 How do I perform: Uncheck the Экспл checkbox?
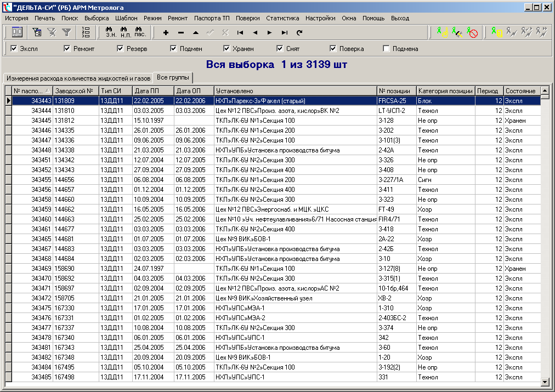click(x=14, y=49)
